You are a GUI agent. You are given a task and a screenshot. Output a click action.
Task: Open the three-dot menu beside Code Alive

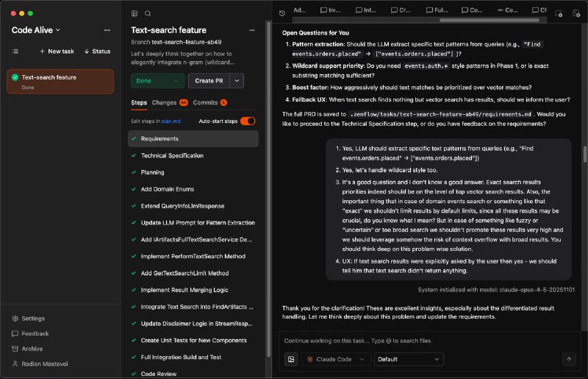pyautogui.click(x=107, y=30)
